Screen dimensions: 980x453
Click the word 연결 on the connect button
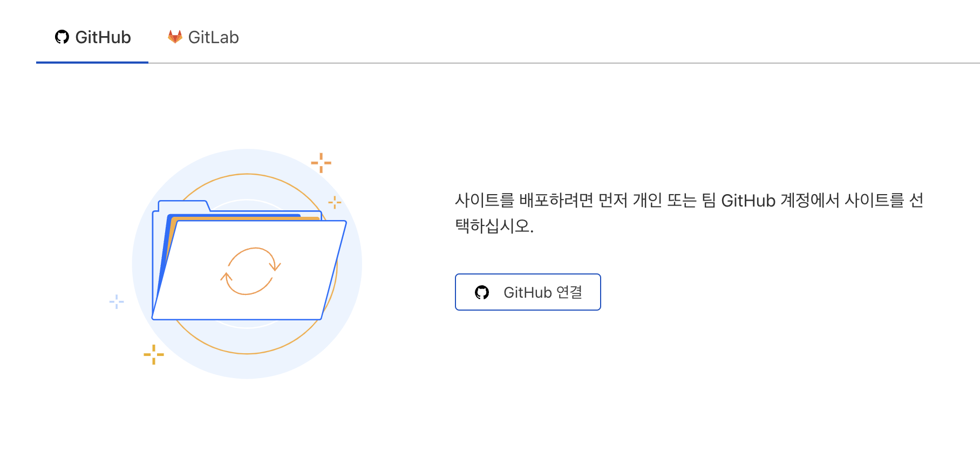coord(569,292)
